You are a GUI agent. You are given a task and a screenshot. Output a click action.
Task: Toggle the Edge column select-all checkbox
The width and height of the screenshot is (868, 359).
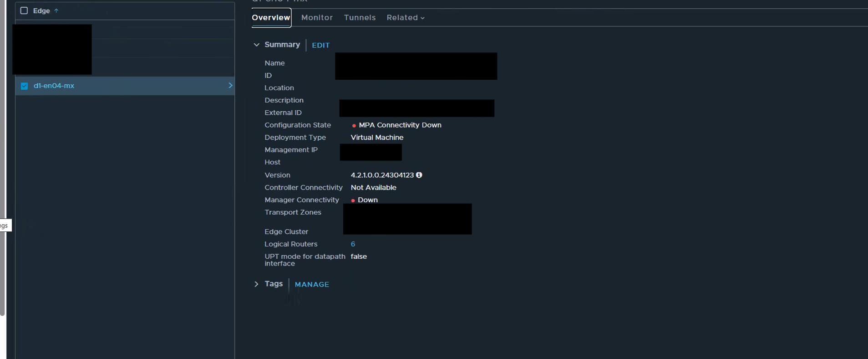pos(24,11)
